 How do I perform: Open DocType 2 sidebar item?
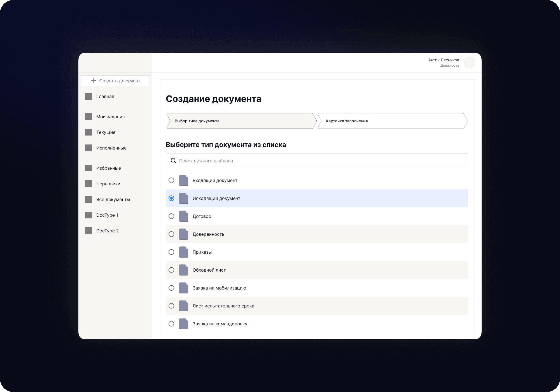[108, 231]
